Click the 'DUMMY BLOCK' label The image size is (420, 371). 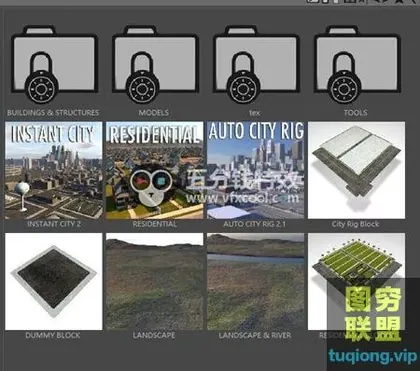(x=53, y=335)
